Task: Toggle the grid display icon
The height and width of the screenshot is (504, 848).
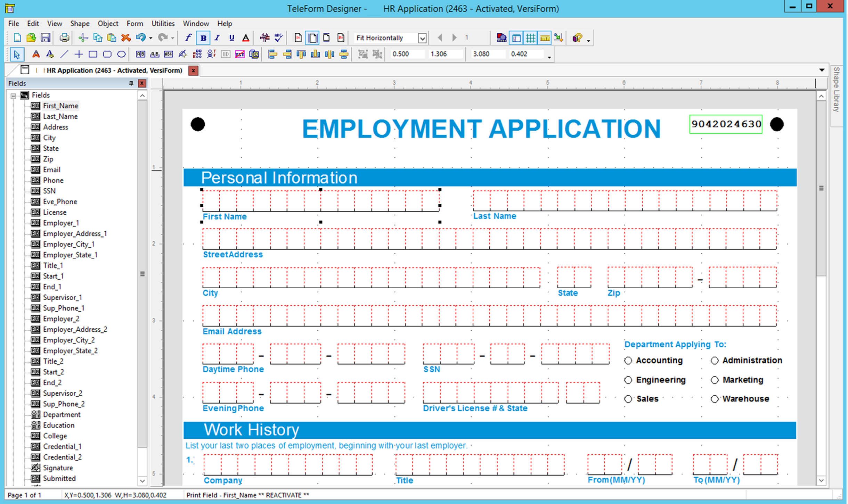Action: click(530, 38)
